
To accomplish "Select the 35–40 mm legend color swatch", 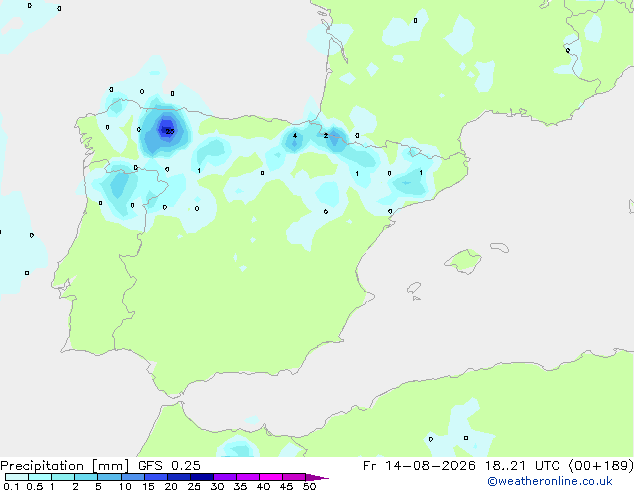I will click(247, 477).
